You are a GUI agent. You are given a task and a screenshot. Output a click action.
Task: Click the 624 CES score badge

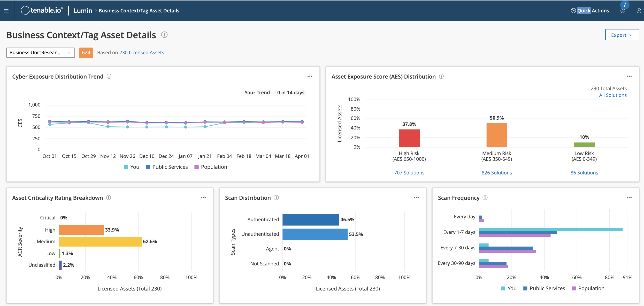pyautogui.click(x=86, y=52)
